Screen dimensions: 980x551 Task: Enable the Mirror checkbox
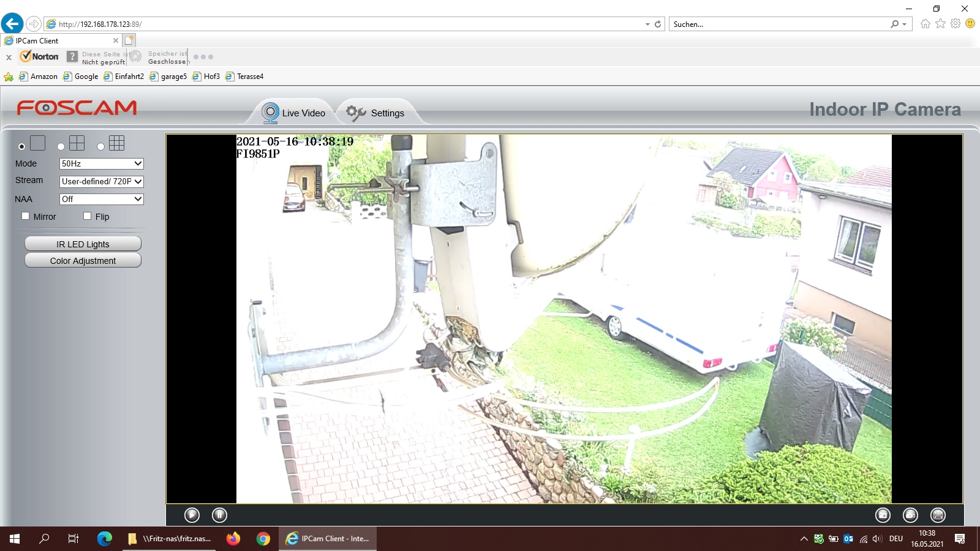(26, 216)
